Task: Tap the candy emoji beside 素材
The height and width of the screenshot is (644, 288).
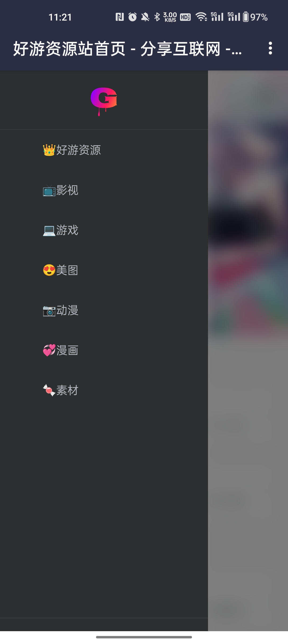Action: (x=49, y=390)
